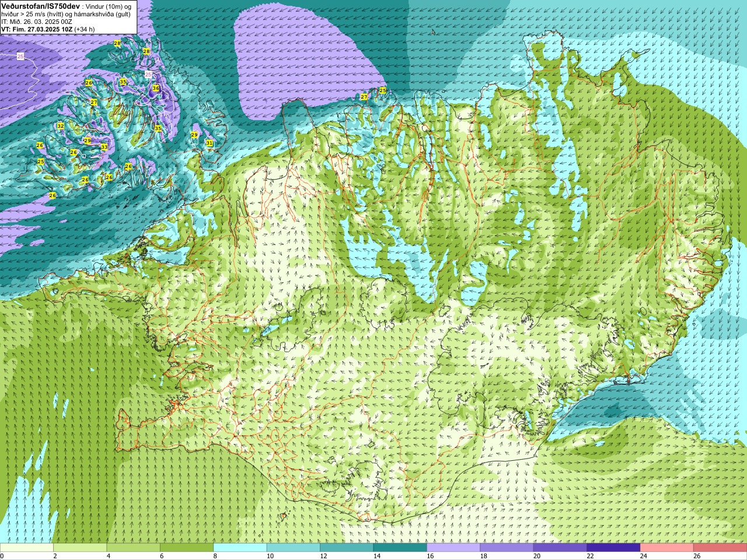747x560 pixels.
Task: Click the yellow 31 maximum gust marker
Action: (x=209, y=143)
